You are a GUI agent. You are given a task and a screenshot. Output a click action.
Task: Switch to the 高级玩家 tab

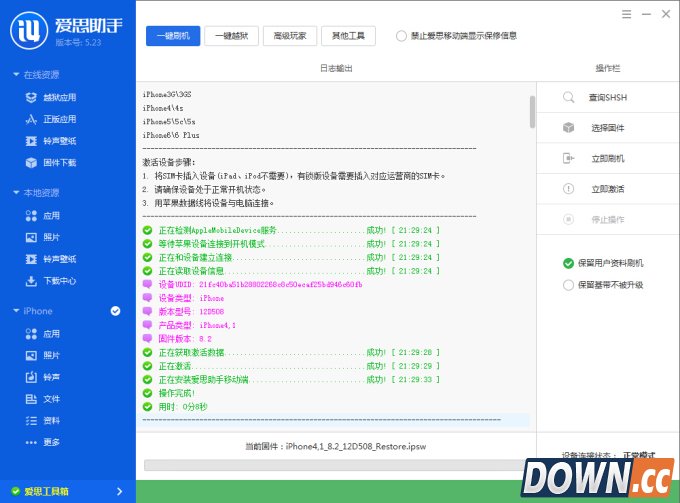click(290, 36)
